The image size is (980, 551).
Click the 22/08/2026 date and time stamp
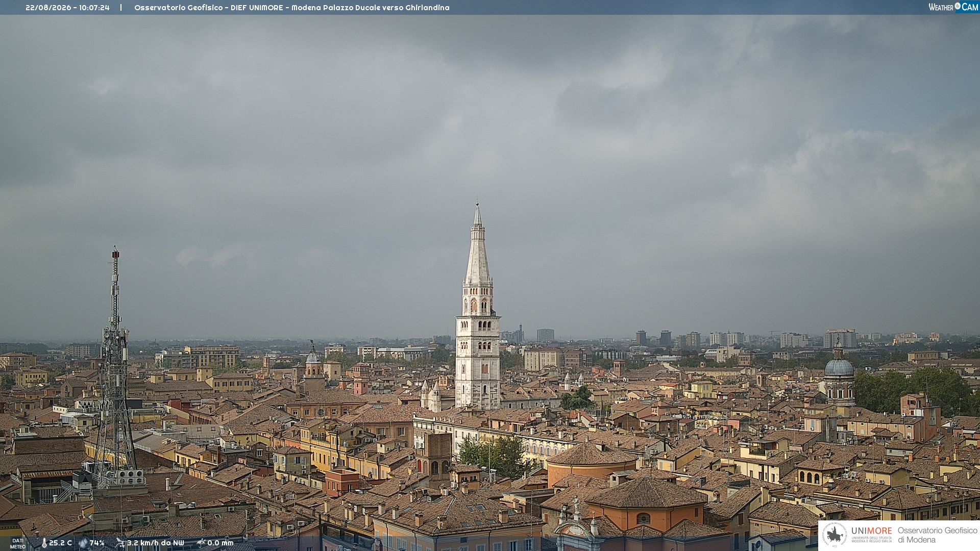point(67,8)
